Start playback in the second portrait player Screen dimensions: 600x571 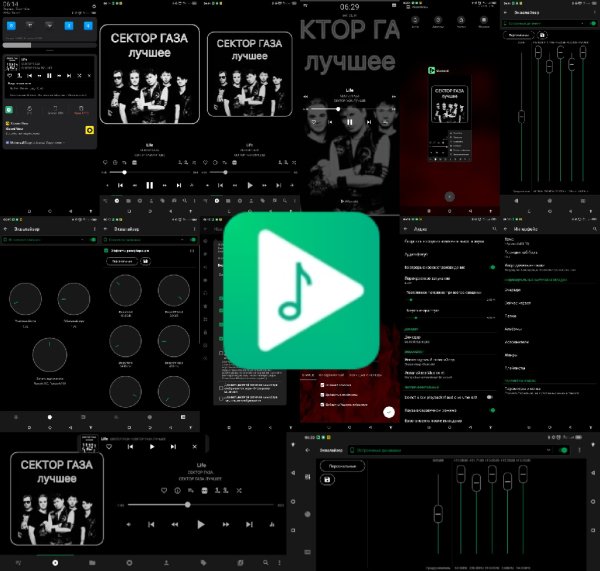coord(250,185)
